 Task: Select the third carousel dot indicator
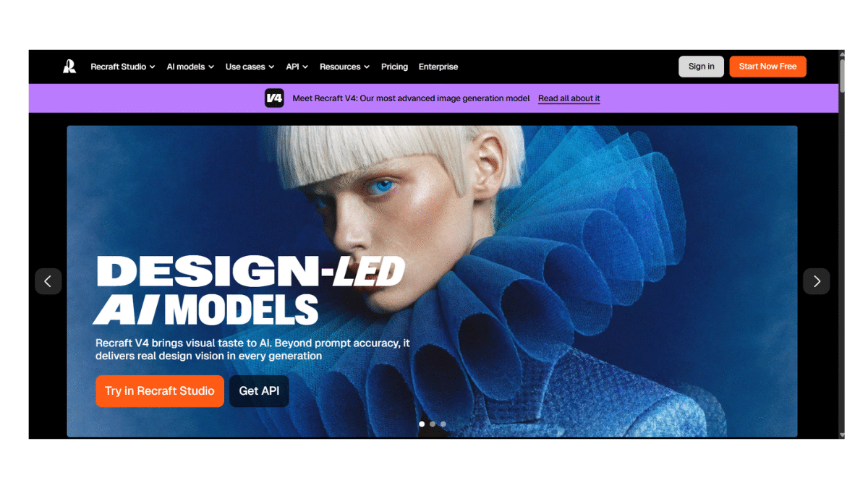[443, 424]
